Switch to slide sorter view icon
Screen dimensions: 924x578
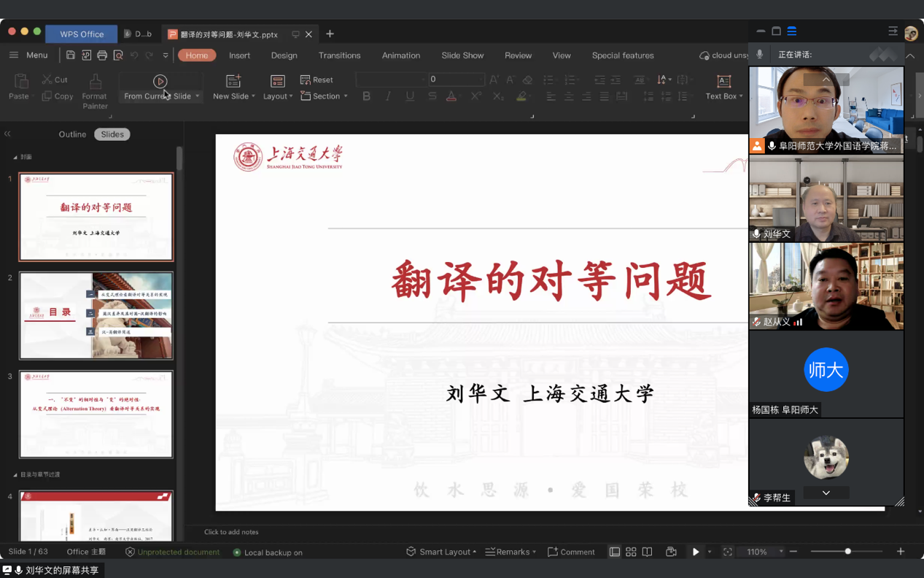[x=631, y=552]
